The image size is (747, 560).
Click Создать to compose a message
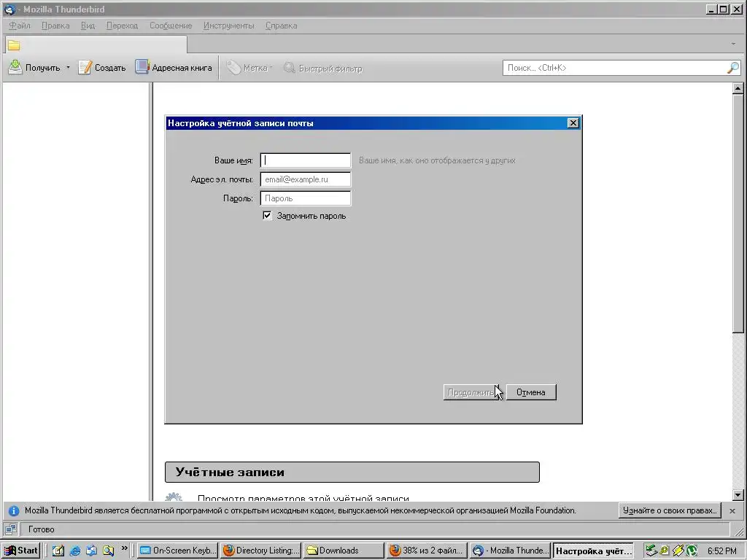point(102,68)
